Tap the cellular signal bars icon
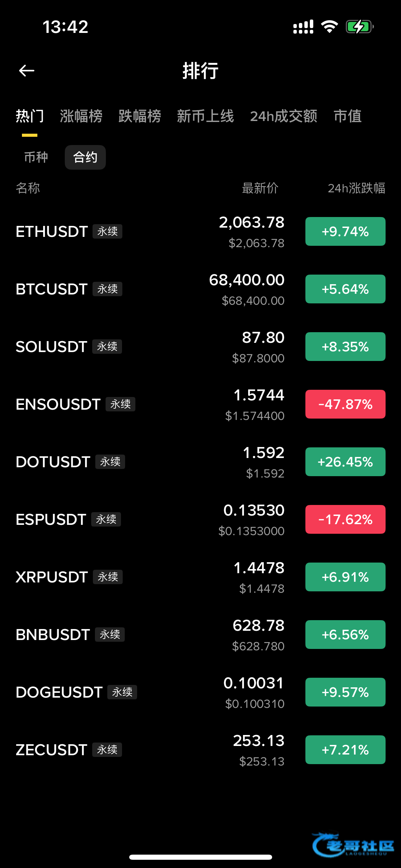Screen dimensions: 401x868 303,27
